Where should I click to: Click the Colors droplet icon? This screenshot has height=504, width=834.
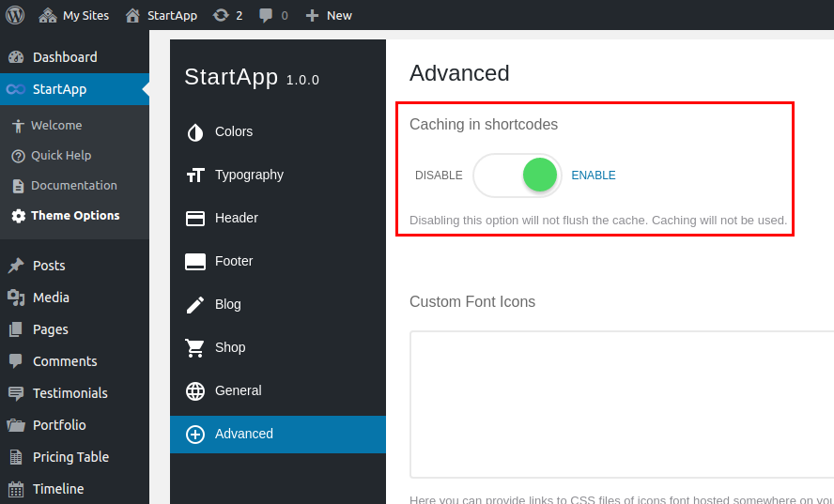point(195,131)
